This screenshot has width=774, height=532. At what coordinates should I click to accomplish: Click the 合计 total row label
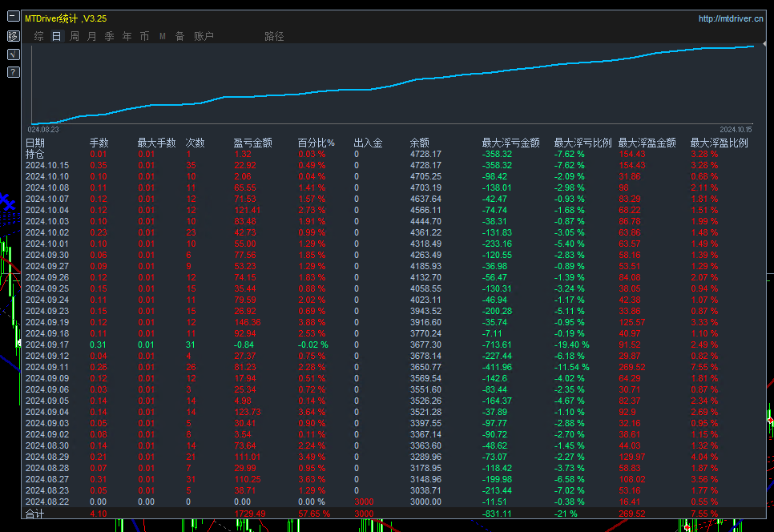[34, 514]
